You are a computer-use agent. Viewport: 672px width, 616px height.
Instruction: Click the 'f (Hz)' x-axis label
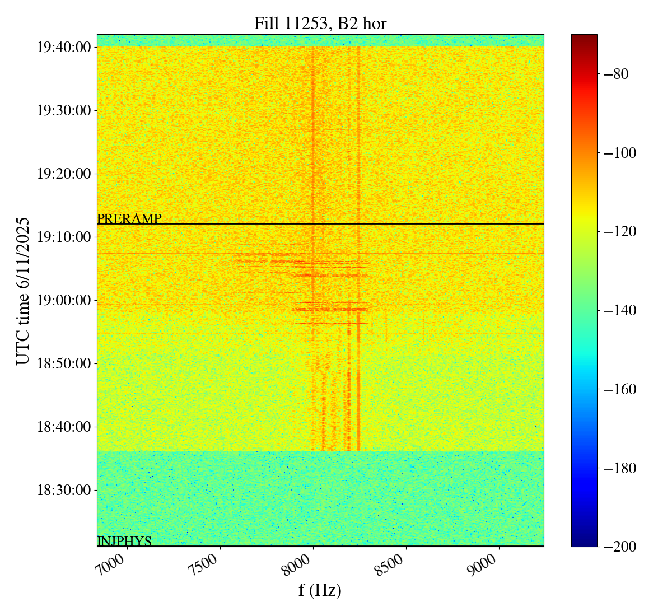coord(320,590)
